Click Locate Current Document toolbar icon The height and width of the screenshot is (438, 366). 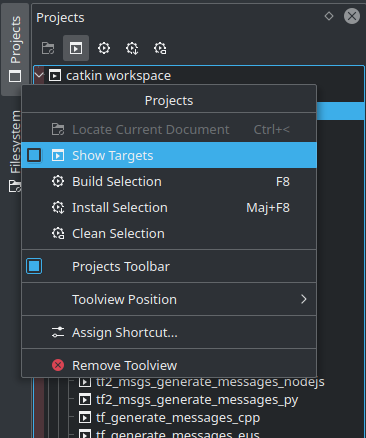pos(48,48)
